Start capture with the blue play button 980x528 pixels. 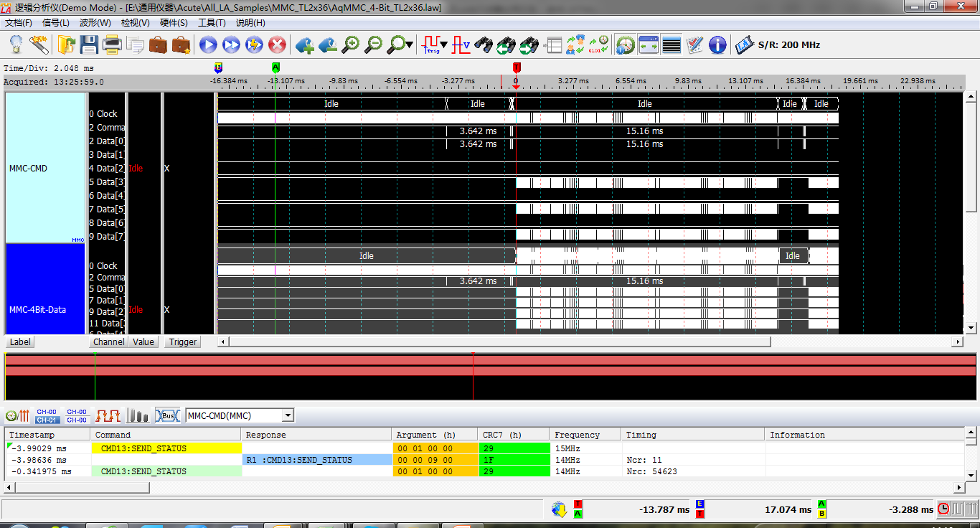click(208, 45)
